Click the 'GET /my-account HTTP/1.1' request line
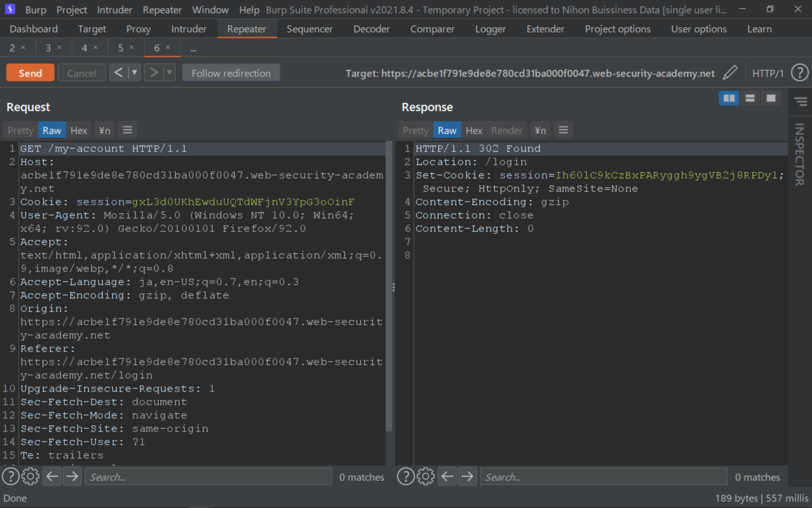812x508 pixels. 104,148
